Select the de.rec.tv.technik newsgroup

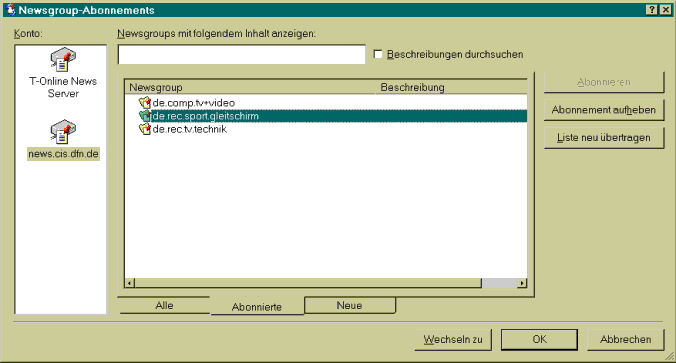click(x=190, y=129)
